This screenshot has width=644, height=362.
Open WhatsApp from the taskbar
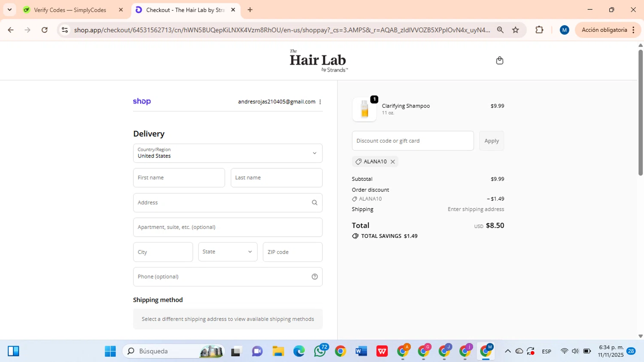coord(320,351)
